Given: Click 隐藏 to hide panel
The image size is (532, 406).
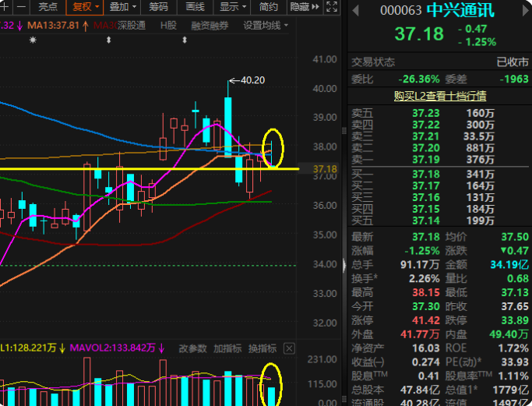Looking at the screenshot, I should coord(305,7).
